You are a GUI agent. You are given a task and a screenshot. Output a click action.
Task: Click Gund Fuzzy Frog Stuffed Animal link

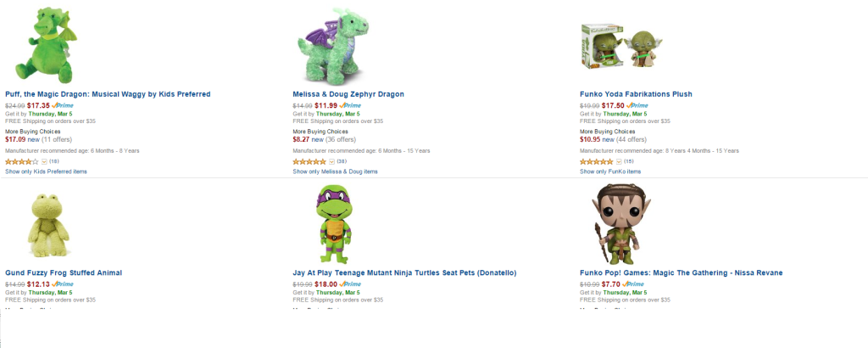click(64, 272)
